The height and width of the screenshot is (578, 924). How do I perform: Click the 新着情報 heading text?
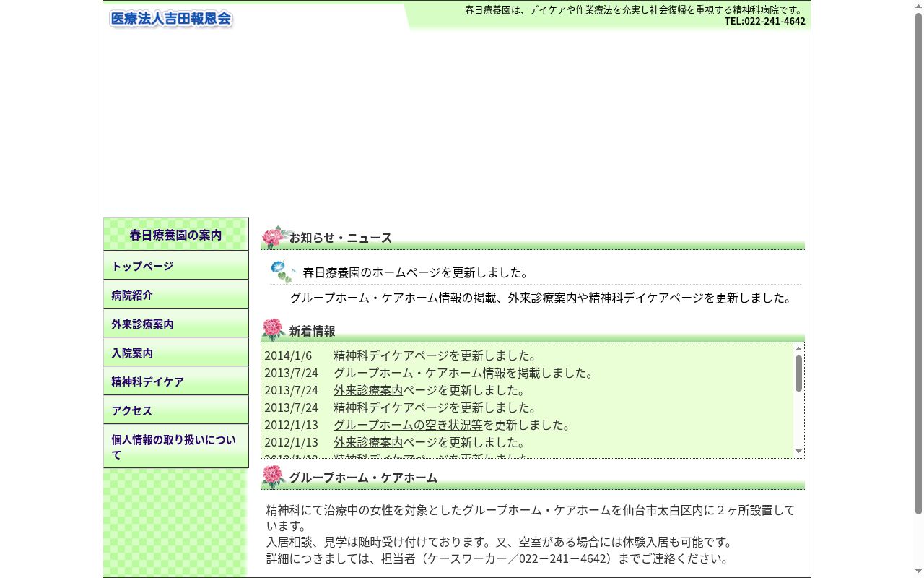click(x=312, y=331)
